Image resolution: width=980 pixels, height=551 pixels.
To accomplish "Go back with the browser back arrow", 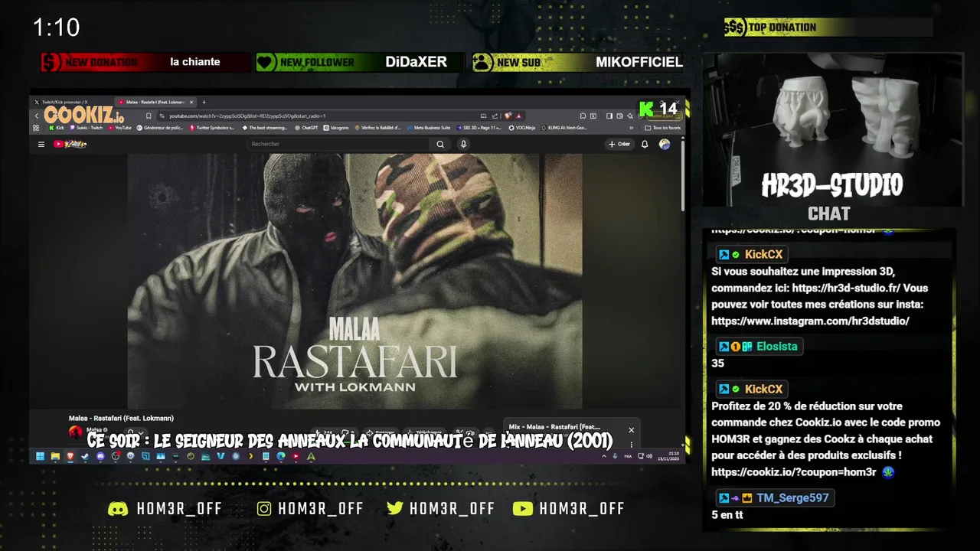I will click(x=36, y=116).
